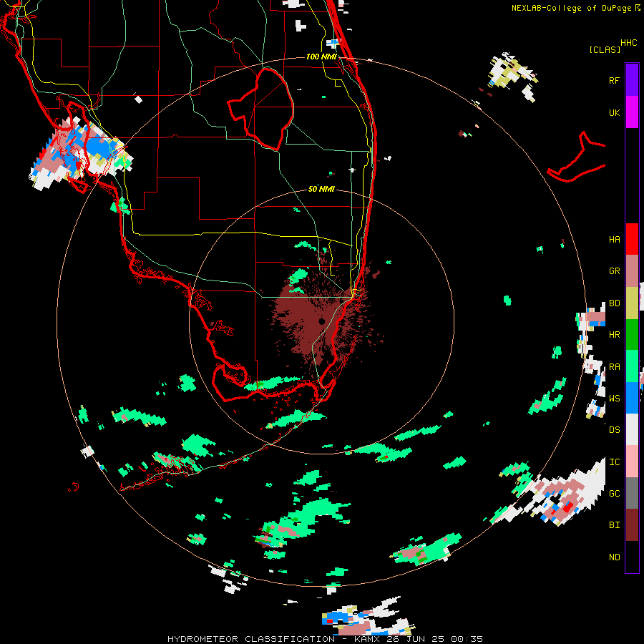Click the BI legend label
The image size is (644, 644).
[x=614, y=525]
